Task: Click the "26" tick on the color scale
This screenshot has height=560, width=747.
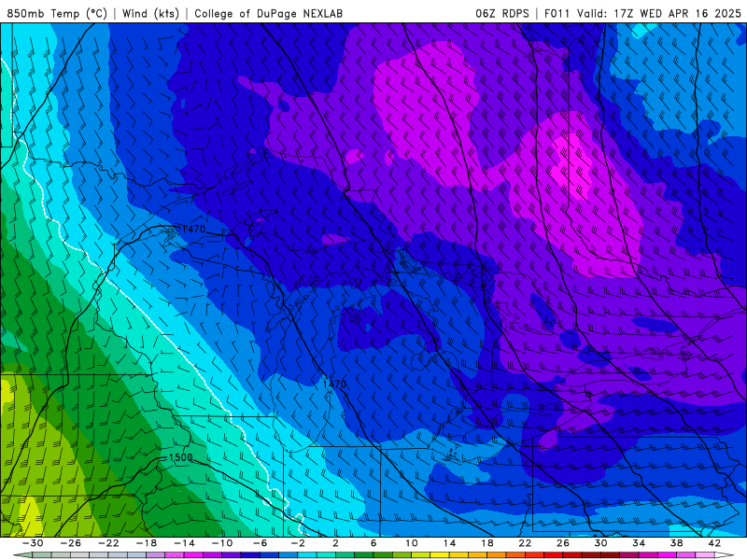Action: point(563,543)
